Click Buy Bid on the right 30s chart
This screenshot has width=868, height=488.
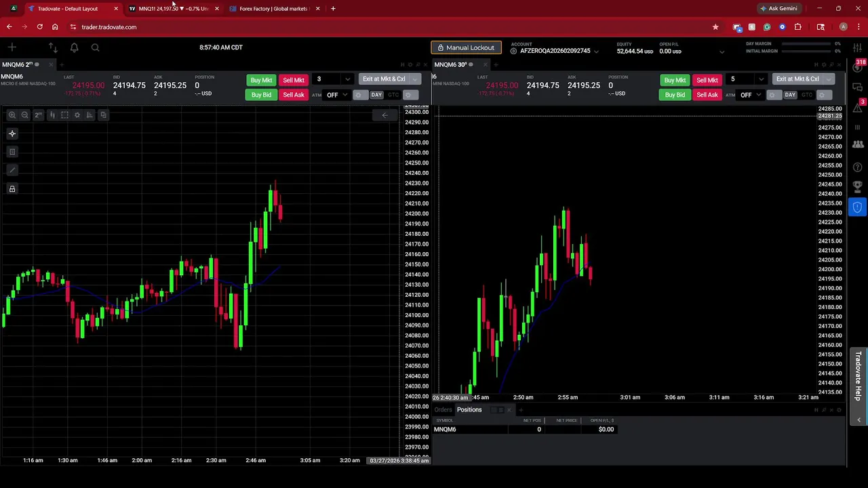tap(675, 95)
